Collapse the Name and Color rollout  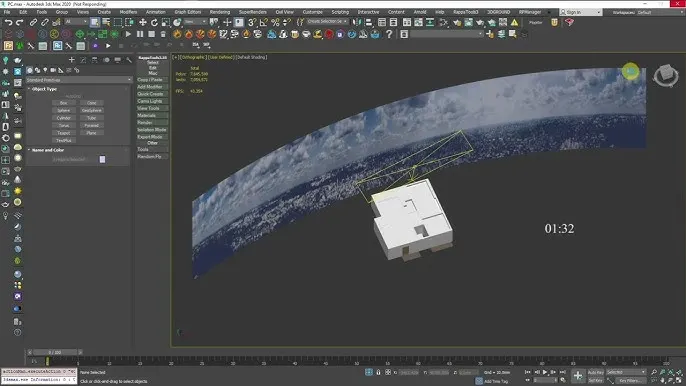(48, 150)
